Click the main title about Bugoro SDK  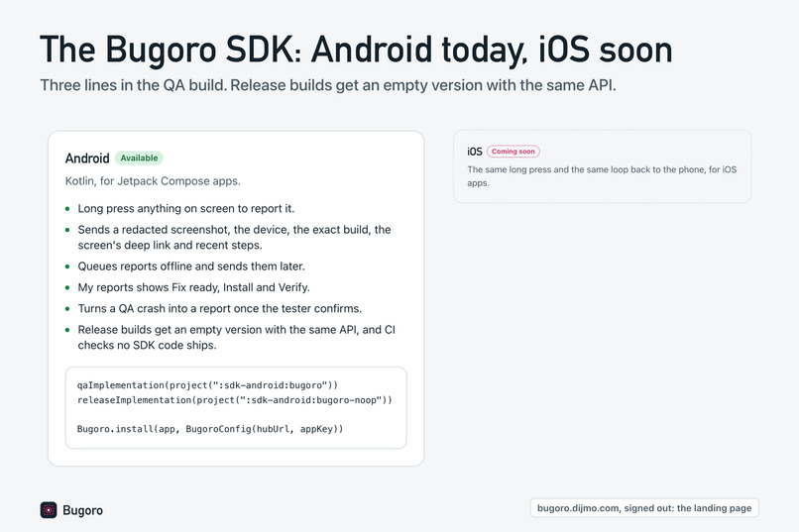(356, 50)
